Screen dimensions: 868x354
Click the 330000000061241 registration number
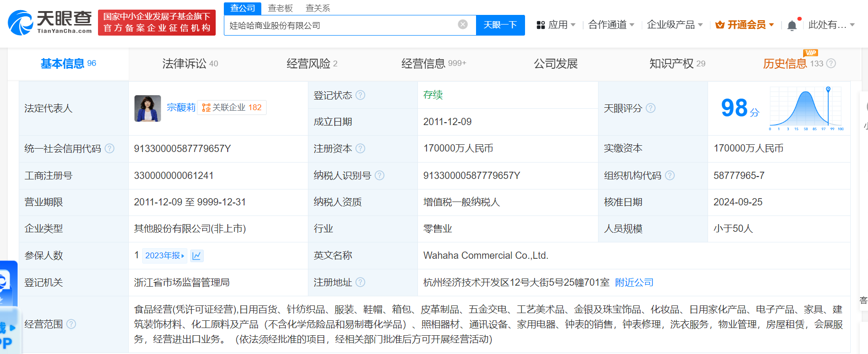[x=173, y=176]
